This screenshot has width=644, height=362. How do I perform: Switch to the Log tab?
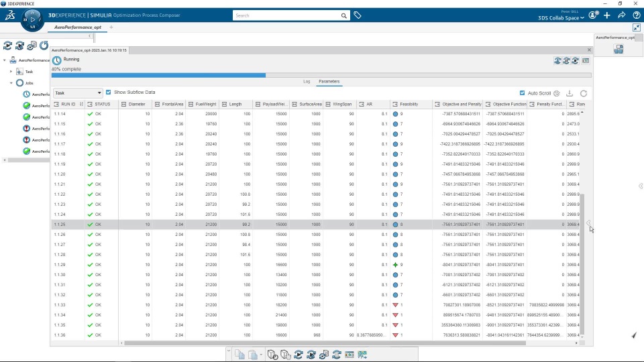(x=307, y=81)
